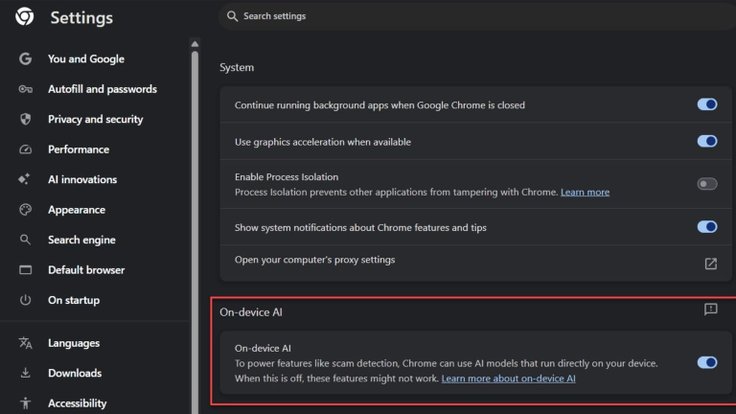This screenshot has height=414, width=736.
Task: Open You and Google settings
Action: [x=86, y=59]
